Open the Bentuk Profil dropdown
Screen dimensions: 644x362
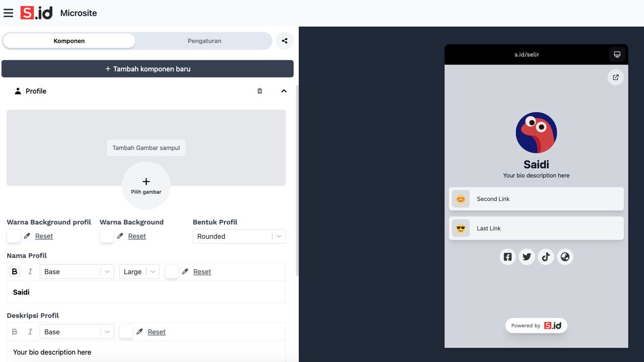coord(239,236)
